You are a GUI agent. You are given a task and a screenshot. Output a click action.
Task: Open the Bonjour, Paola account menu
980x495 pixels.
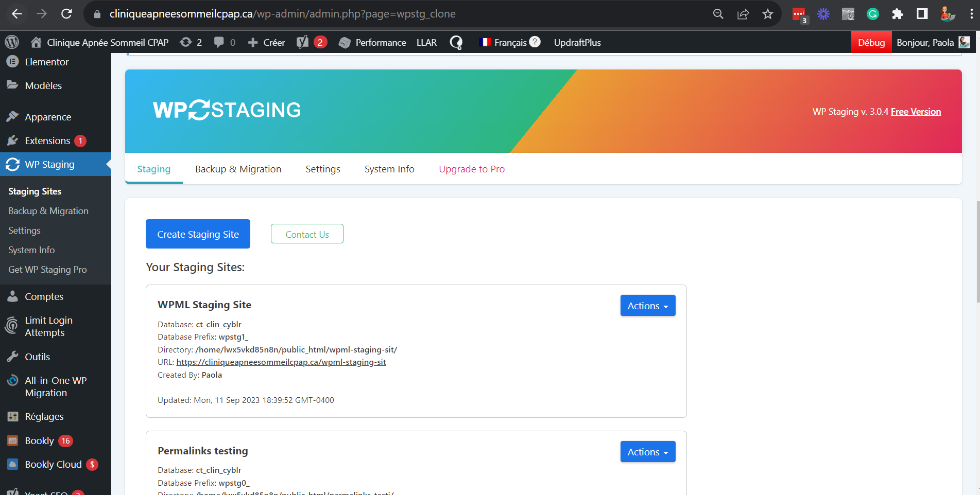coord(933,42)
